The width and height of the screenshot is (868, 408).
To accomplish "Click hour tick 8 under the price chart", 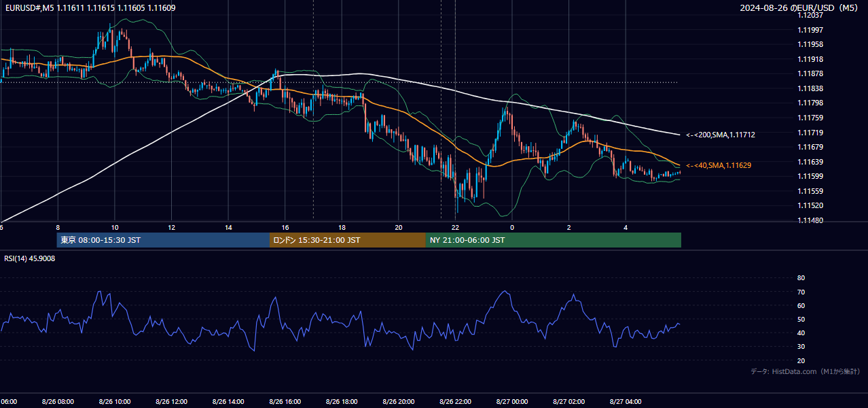I will (x=58, y=227).
